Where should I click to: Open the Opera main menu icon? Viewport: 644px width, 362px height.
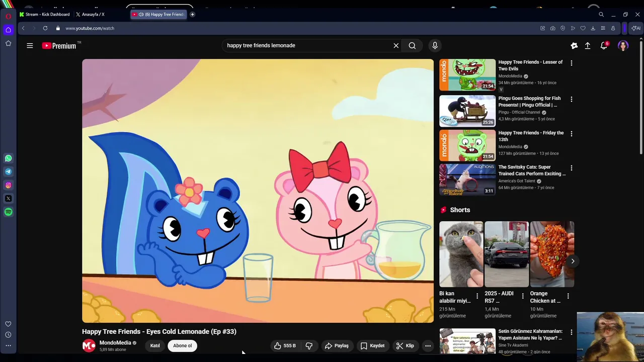click(x=8, y=16)
